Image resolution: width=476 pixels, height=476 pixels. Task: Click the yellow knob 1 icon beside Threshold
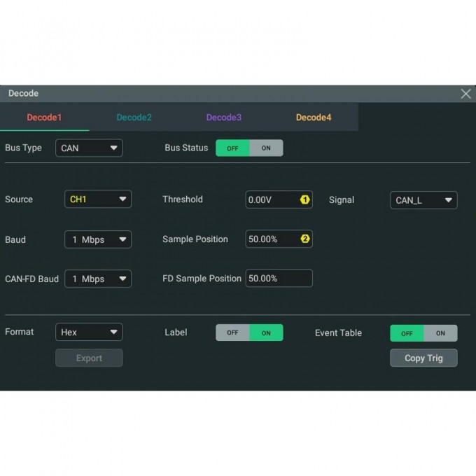pyautogui.click(x=304, y=200)
